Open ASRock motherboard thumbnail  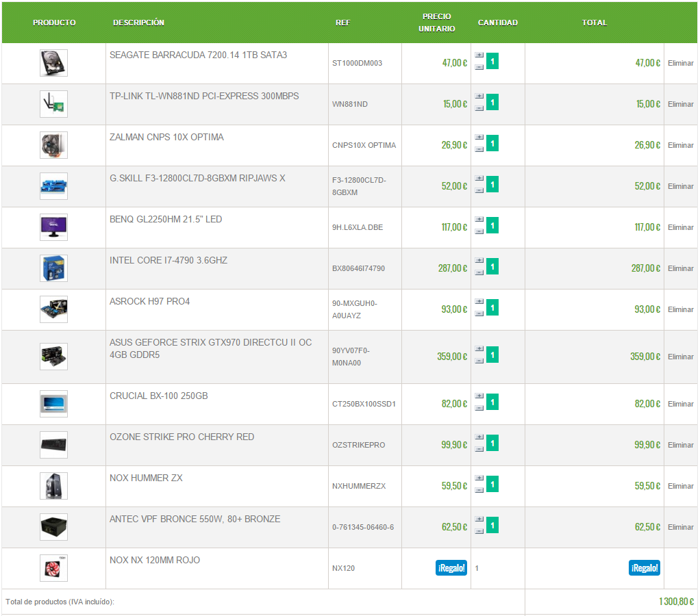53,309
